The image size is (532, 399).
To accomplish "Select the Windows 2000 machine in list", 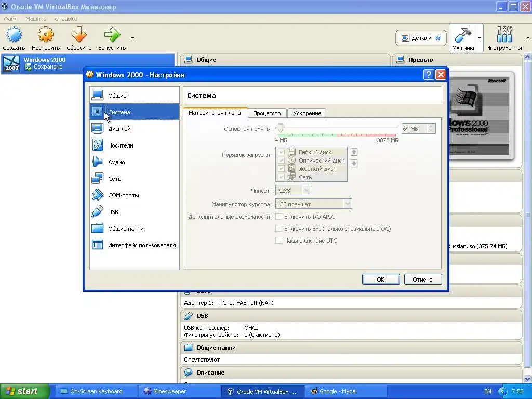I will 87,63.
